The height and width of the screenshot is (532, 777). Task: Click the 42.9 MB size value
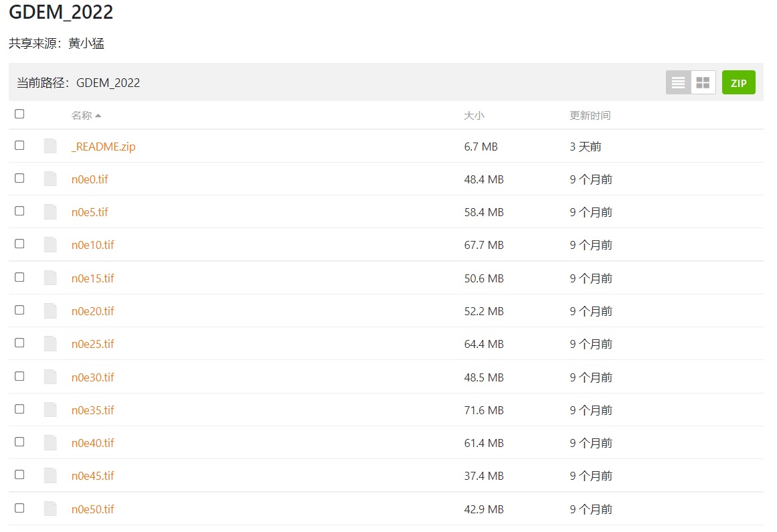pos(484,509)
